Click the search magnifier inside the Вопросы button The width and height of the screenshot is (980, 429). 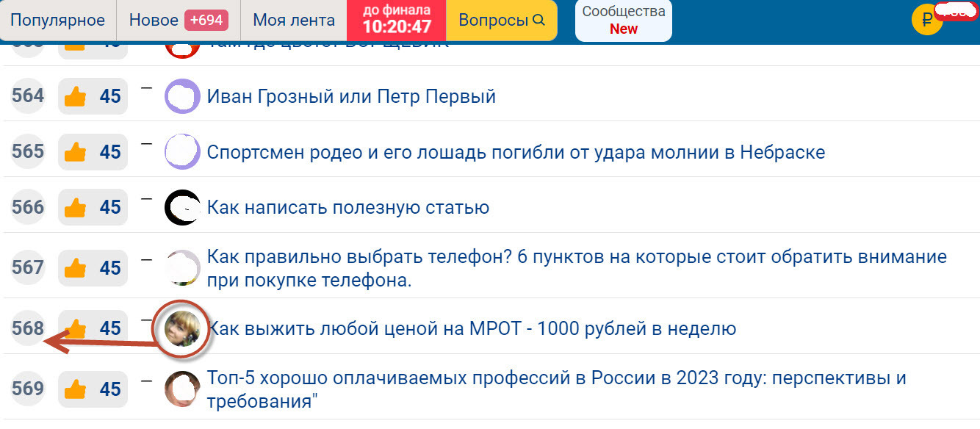pyautogui.click(x=537, y=20)
